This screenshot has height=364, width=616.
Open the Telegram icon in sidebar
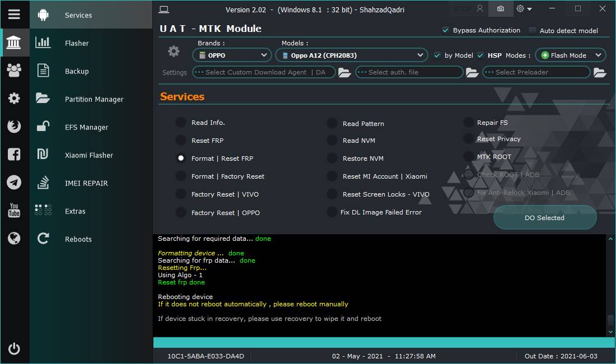[14, 182]
